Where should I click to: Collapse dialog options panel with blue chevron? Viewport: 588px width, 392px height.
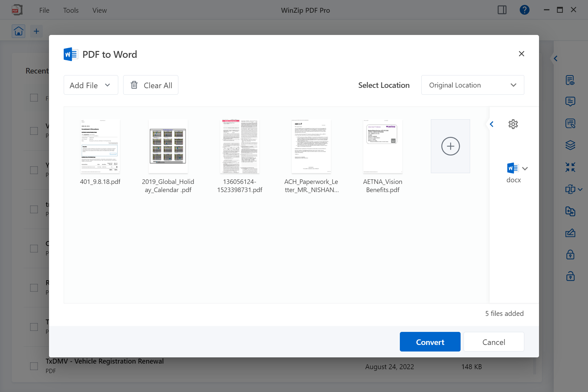pyautogui.click(x=492, y=124)
